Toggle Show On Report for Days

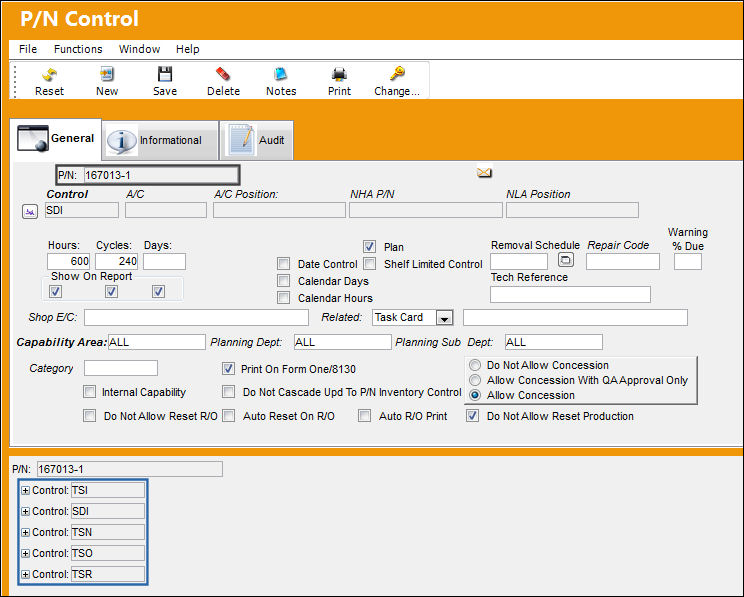click(158, 291)
